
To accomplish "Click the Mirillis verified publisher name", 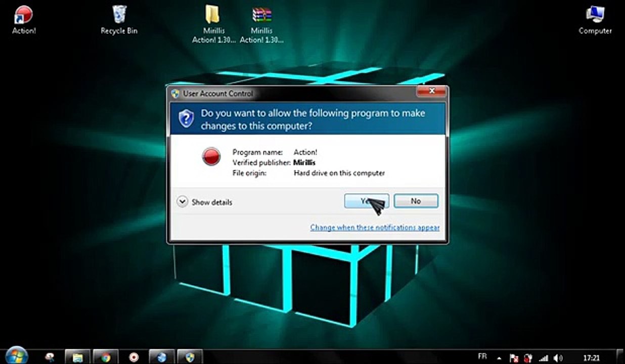I will (304, 162).
